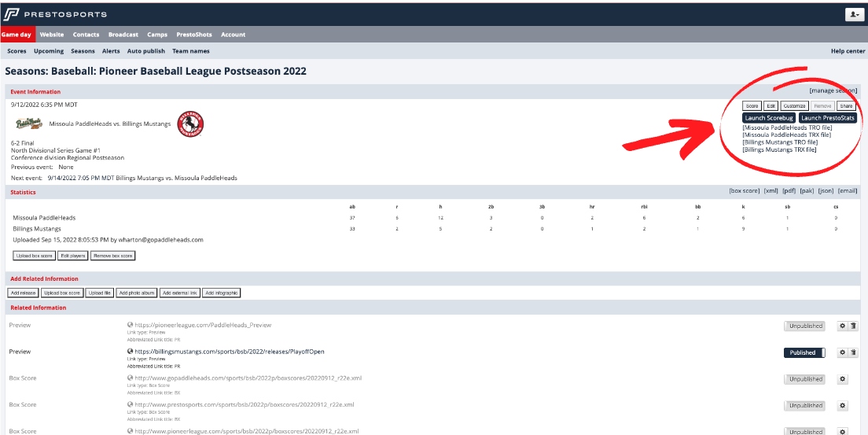Open settings gear for pioneerleague.com PaddleHeads_Preview link
The width and height of the screenshot is (868, 435).
843,326
